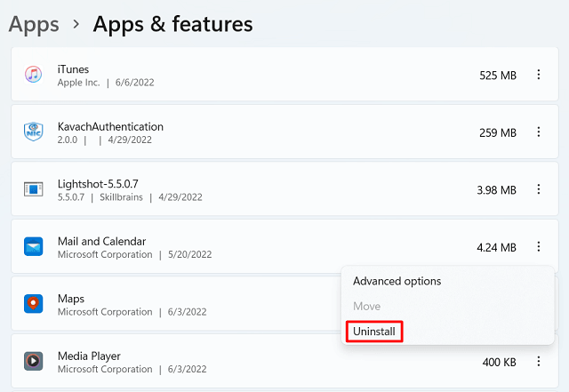Open more options for KavachAuthentication
Screen dimensions: 569x392
coord(539,132)
